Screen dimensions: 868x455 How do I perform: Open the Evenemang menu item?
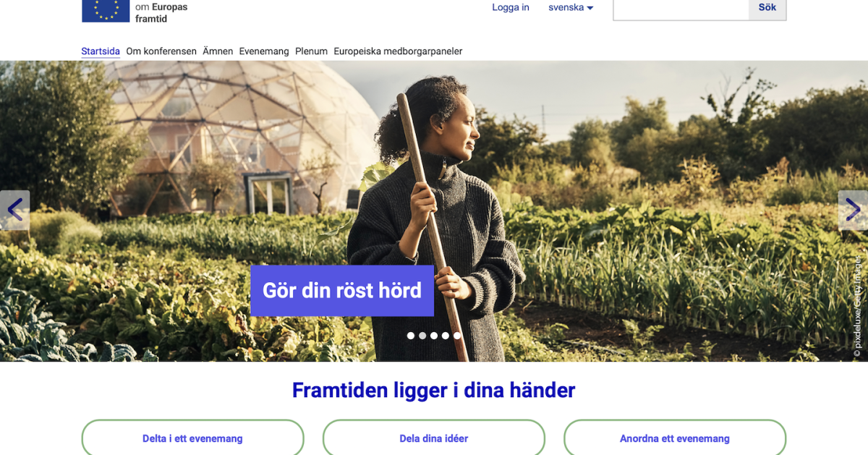click(264, 51)
